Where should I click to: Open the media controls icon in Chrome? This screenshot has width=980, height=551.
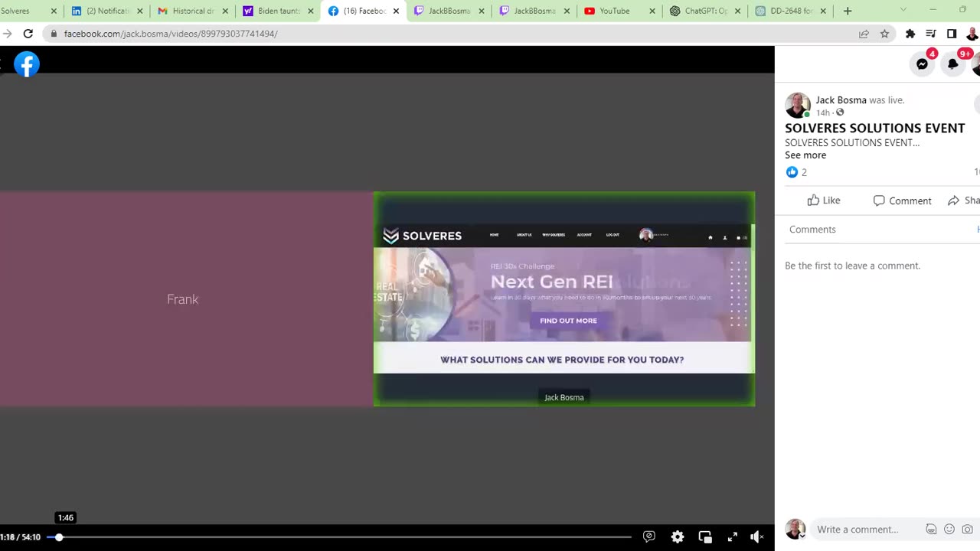[x=931, y=34]
